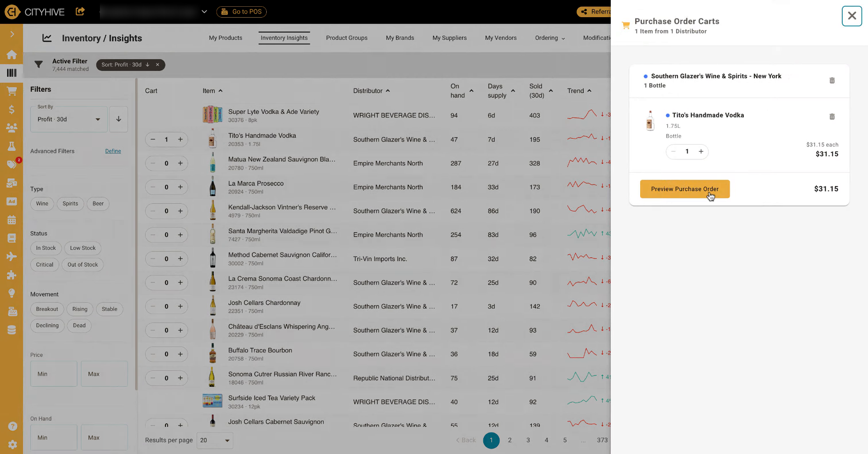Close the Purchase Order Carts panel
The height and width of the screenshot is (454, 868).
coord(852,16)
